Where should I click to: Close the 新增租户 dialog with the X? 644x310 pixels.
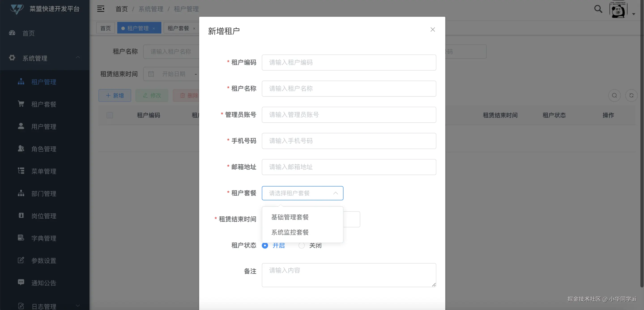[433, 29]
